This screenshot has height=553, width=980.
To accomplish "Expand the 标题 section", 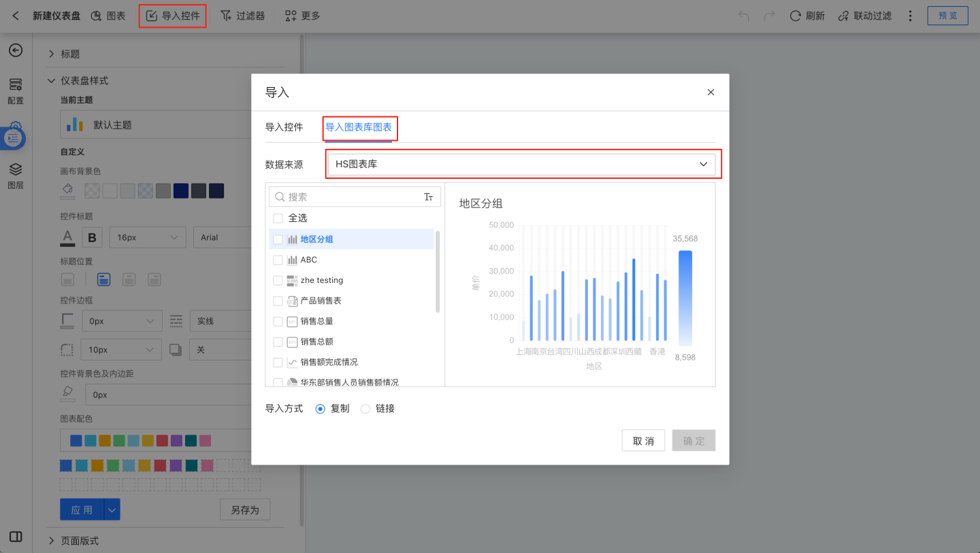I will [x=52, y=54].
